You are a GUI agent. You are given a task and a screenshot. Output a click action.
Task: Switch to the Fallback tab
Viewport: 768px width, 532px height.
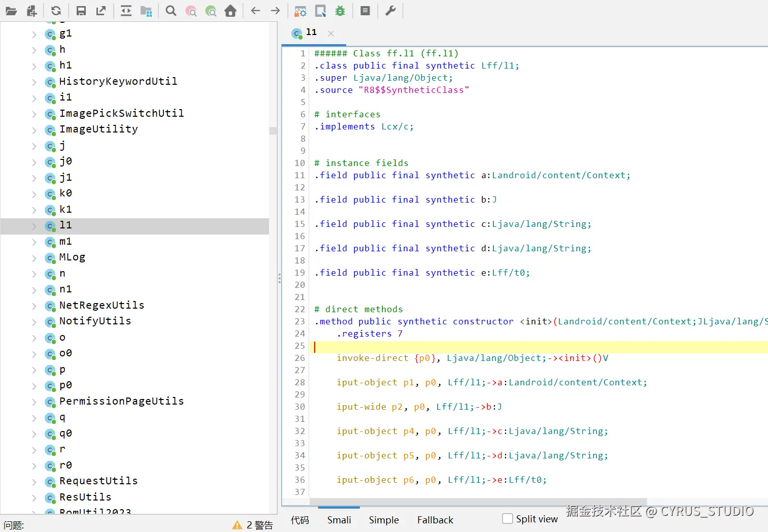pos(435,520)
